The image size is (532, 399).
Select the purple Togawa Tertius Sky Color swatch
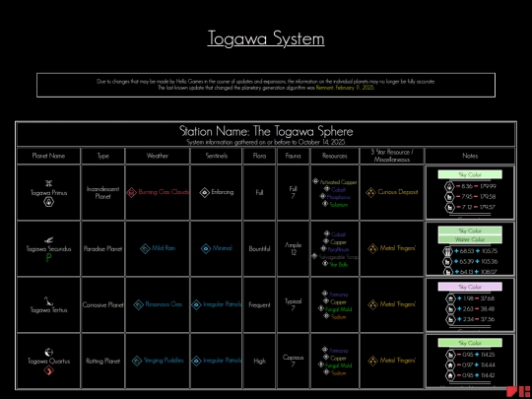[x=470, y=287]
